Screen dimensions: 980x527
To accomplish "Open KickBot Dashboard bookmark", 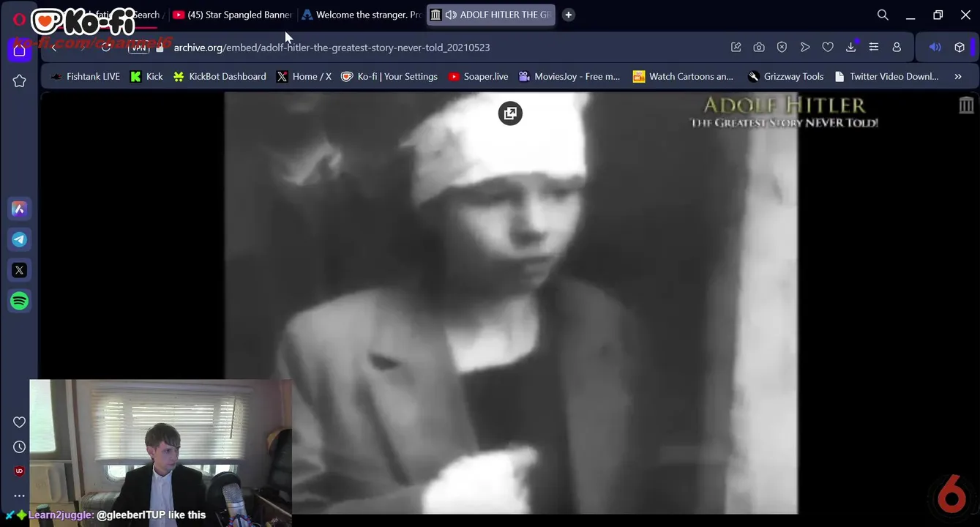I will click(x=220, y=76).
